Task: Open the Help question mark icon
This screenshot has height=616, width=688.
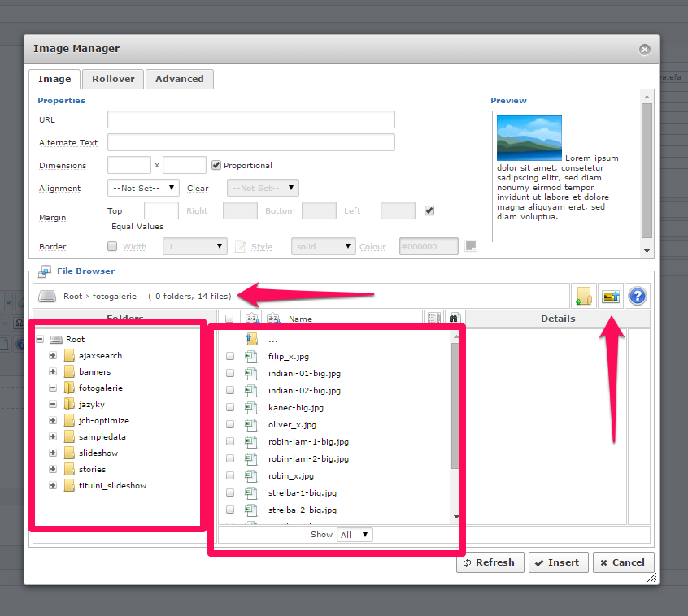Action: [x=637, y=297]
